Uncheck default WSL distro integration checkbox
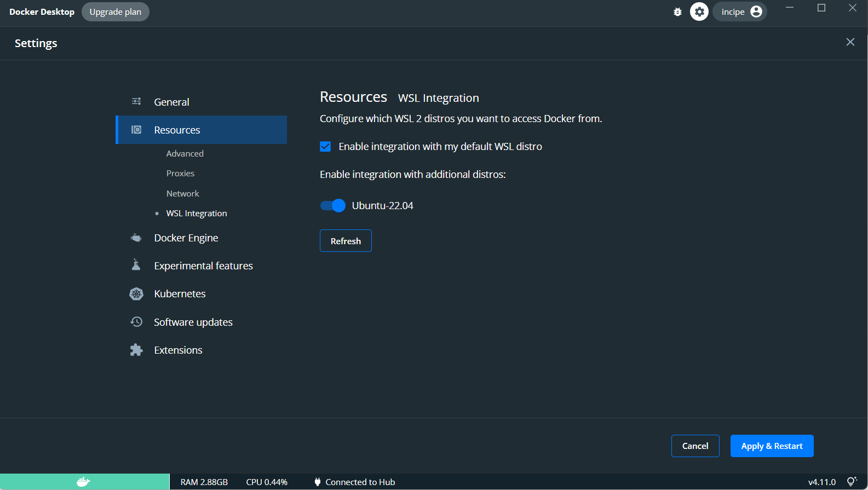Screen dimensions: 868x490 pyautogui.click(x=325, y=146)
